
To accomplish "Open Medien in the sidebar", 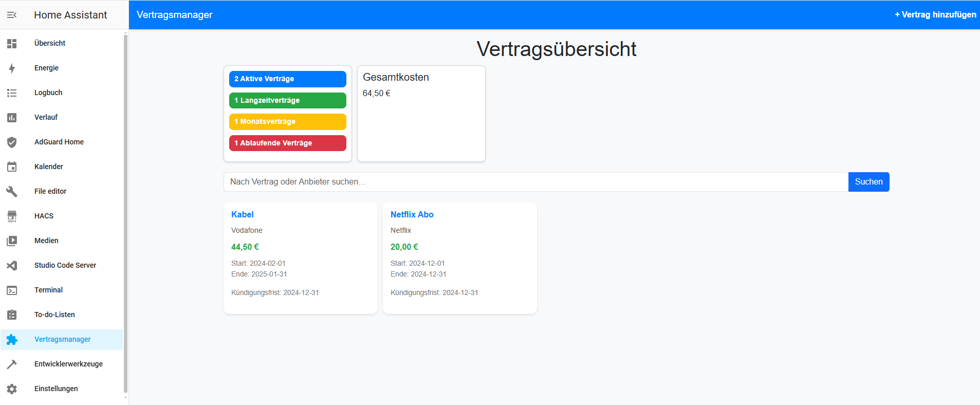I will [62, 241].
